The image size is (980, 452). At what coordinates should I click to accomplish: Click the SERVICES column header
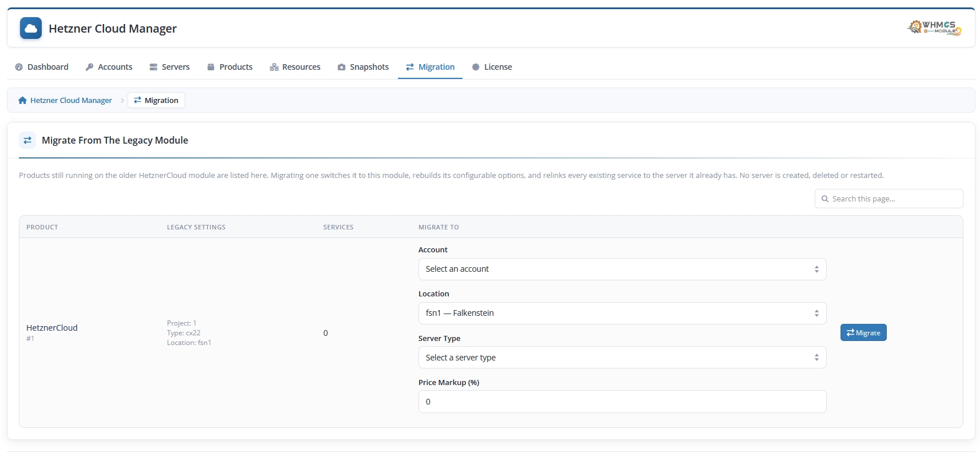pyautogui.click(x=338, y=227)
